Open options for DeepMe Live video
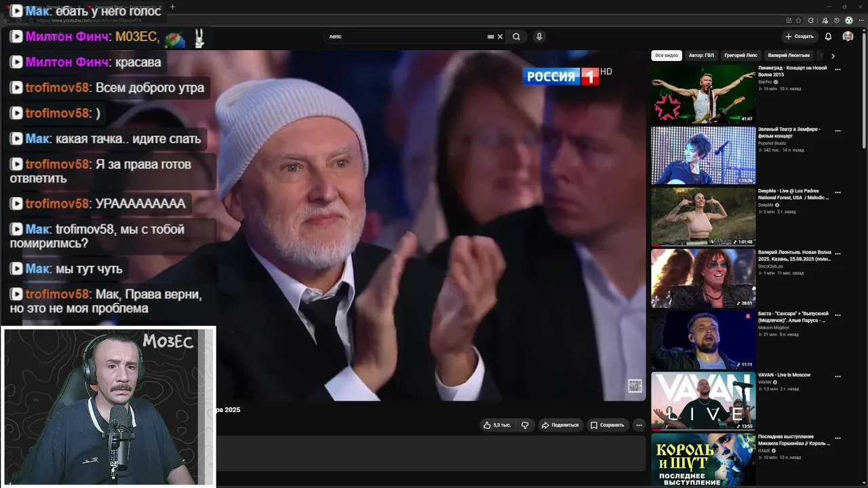 (837, 192)
